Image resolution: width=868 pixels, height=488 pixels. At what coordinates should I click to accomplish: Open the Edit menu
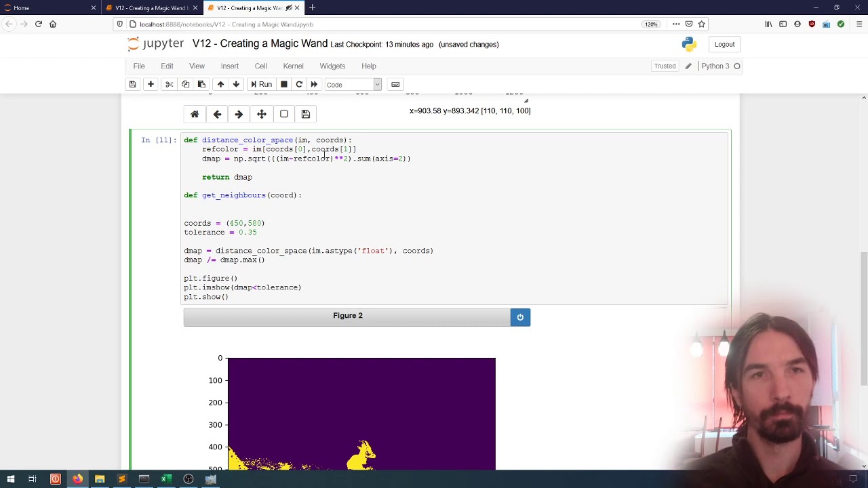tap(167, 66)
